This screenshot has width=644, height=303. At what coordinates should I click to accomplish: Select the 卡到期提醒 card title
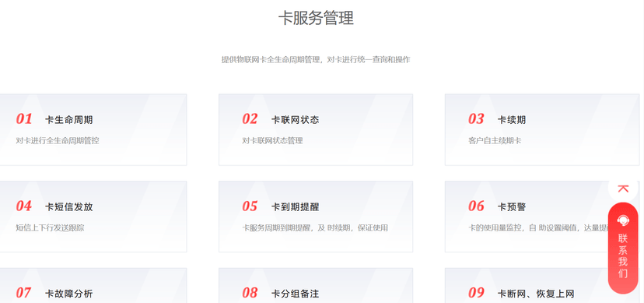[x=295, y=206]
